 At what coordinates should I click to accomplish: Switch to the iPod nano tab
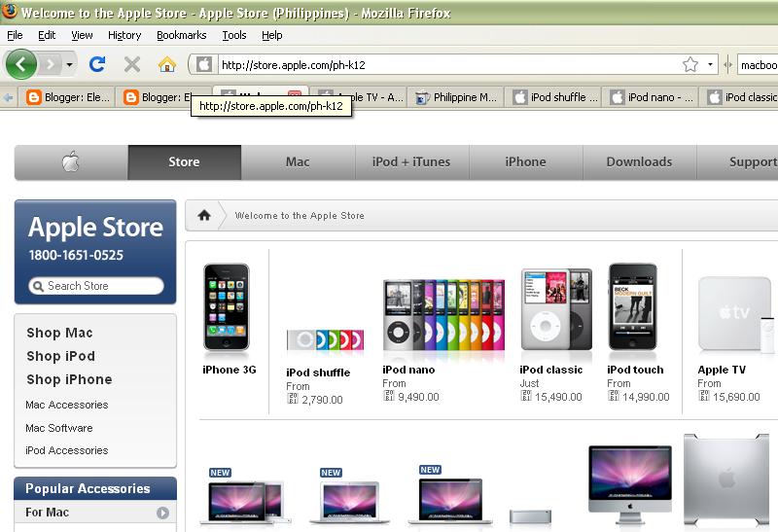coord(651,97)
